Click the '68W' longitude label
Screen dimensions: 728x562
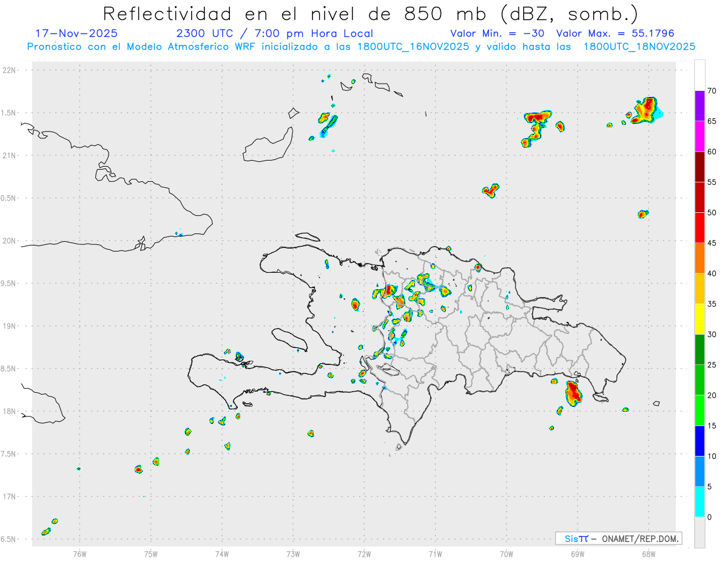pos(649,553)
